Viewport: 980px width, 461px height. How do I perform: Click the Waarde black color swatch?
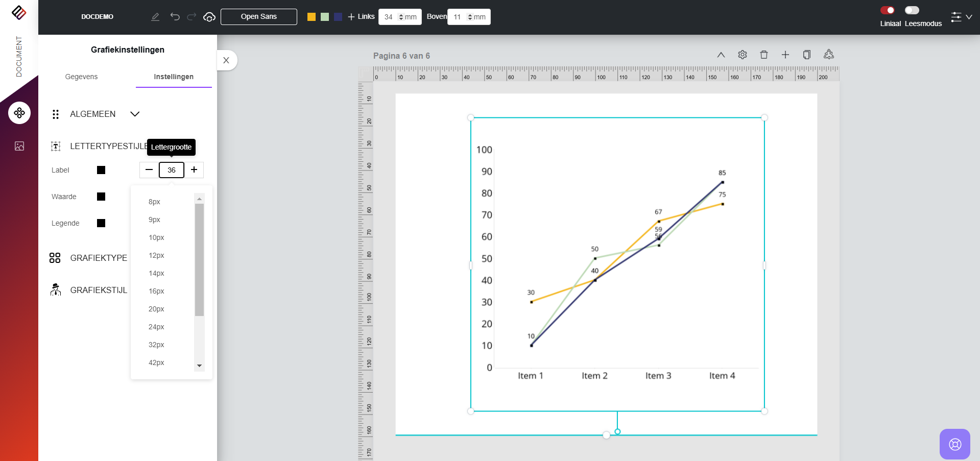(x=101, y=197)
